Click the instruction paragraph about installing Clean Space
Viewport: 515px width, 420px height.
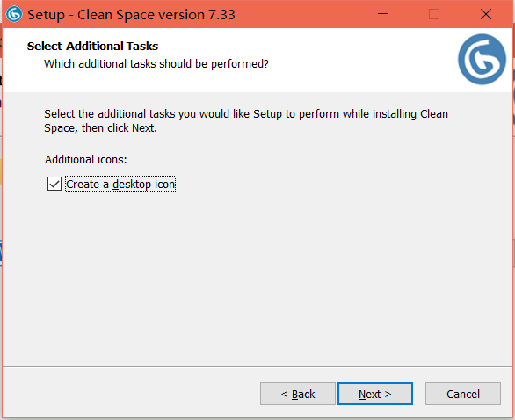pyautogui.click(x=246, y=121)
